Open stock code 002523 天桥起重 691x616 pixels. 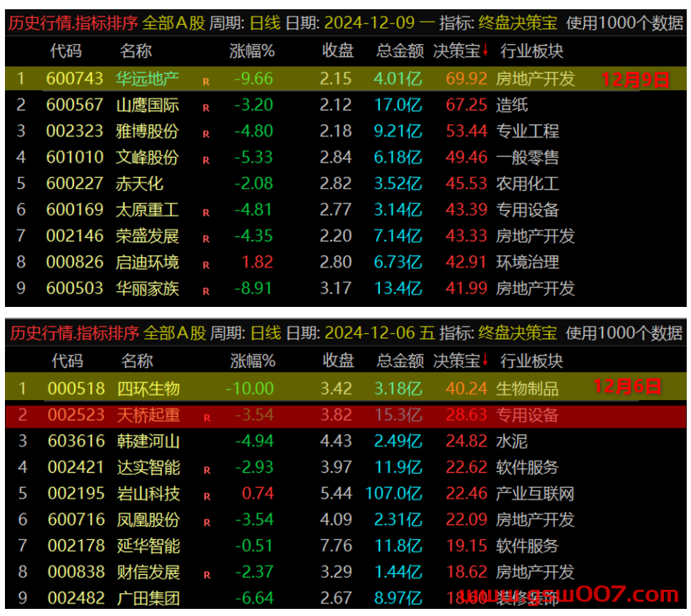pos(76,415)
